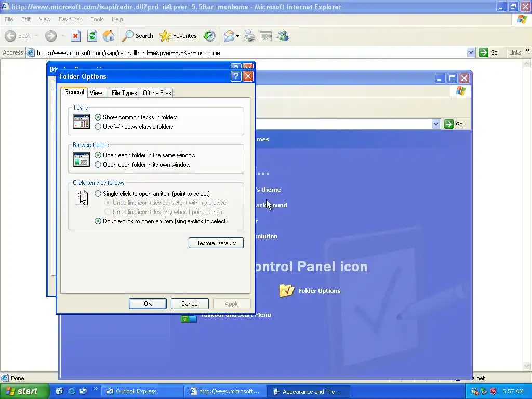Click the Go button in Control Panel window

[454, 124]
